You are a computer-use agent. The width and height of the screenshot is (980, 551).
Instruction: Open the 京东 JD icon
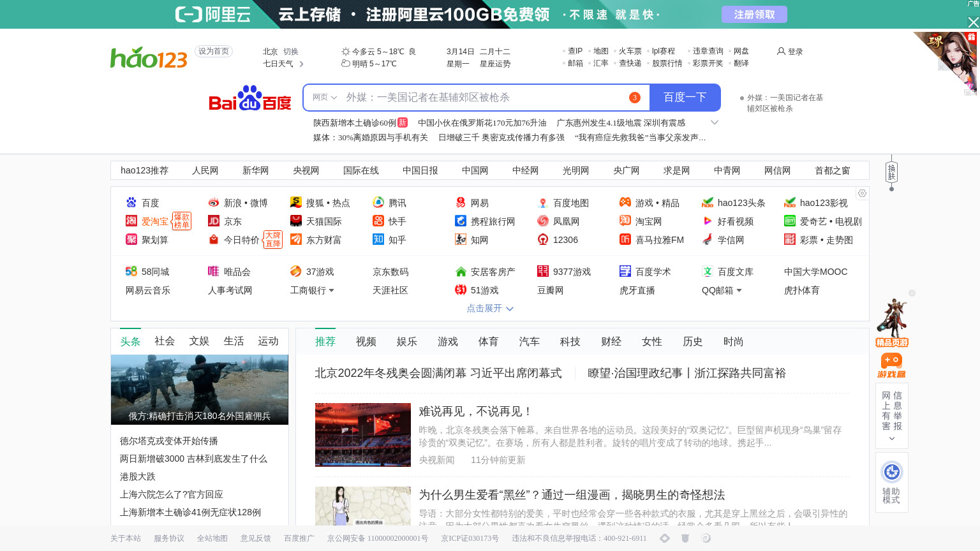[x=214, y=221]
